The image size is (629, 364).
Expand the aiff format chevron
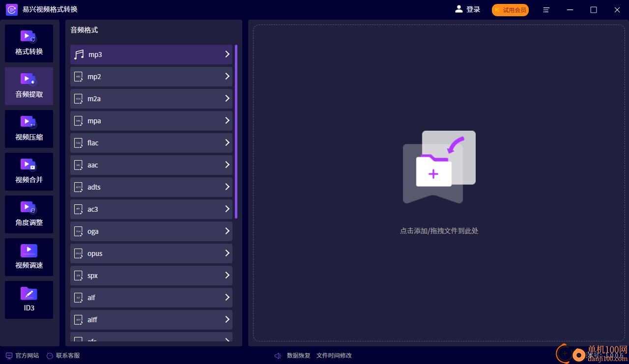(227, 319)
